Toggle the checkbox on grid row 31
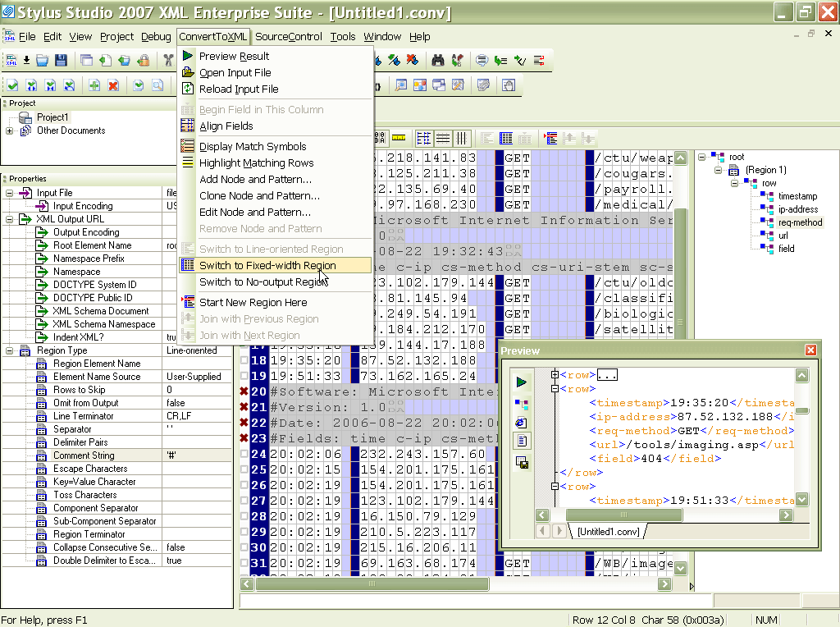This screenshot has width=840, height=627. point(244,563)
